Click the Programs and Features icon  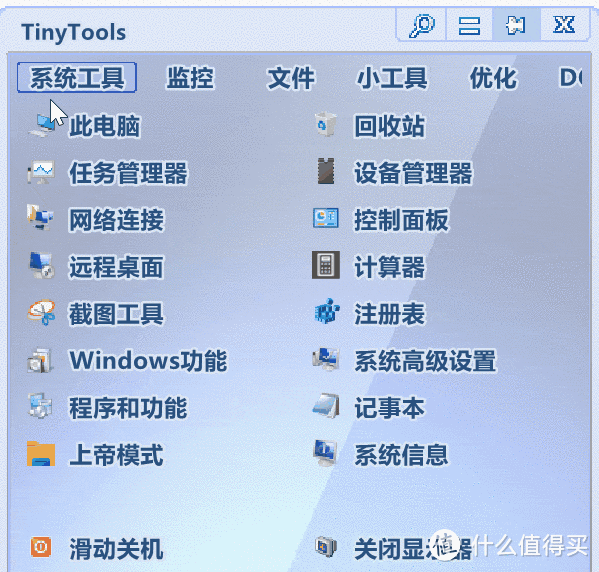[40, 406]
